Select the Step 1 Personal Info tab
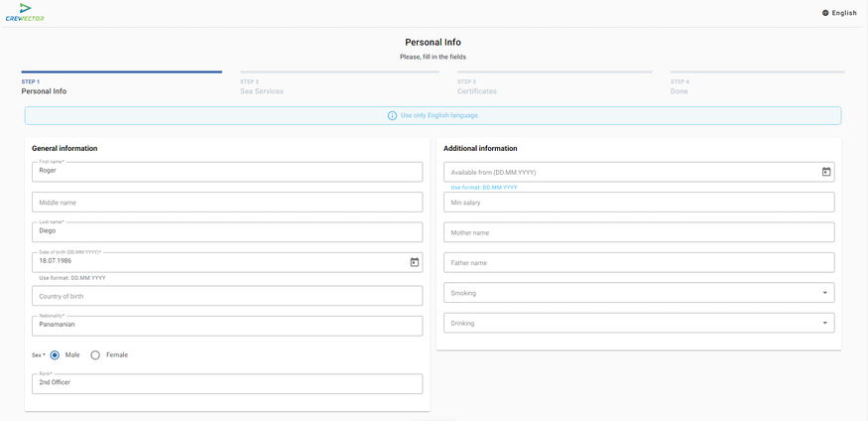This screenshot has height=421, width=868. (x=44, y=87)
